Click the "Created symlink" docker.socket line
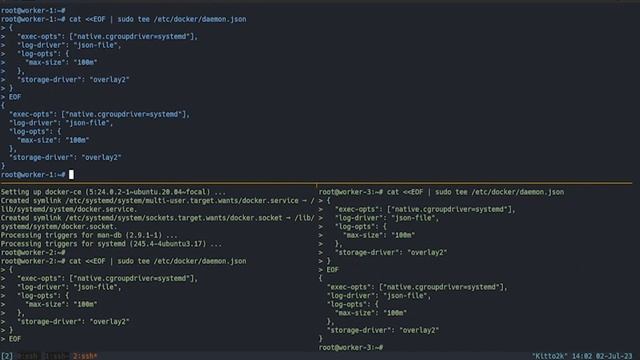Screen dimensions: 640x360 pos(158,222)
